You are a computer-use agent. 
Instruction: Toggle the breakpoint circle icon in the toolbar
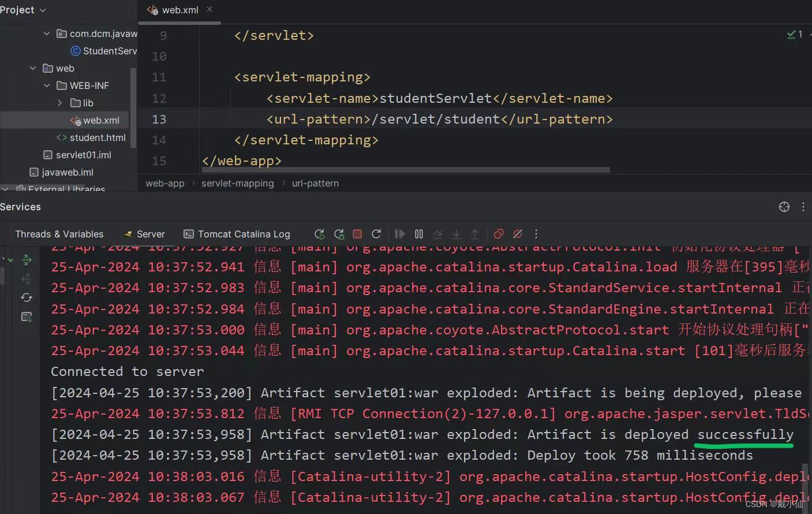coord(498,234)
